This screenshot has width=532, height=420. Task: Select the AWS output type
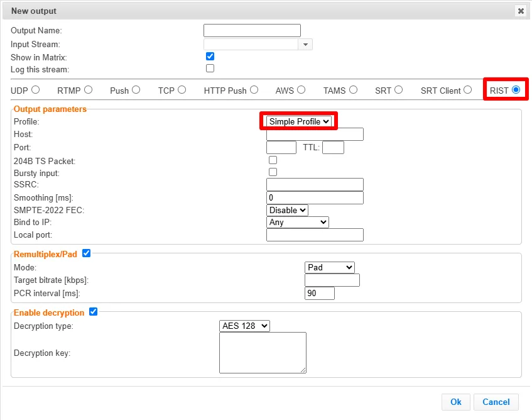[x=301, y=90]
